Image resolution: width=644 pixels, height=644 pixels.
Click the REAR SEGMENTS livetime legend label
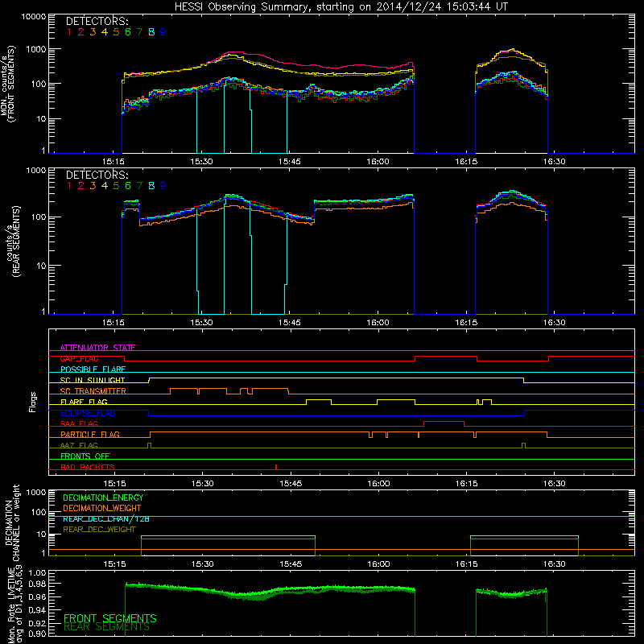pos(107,627)
